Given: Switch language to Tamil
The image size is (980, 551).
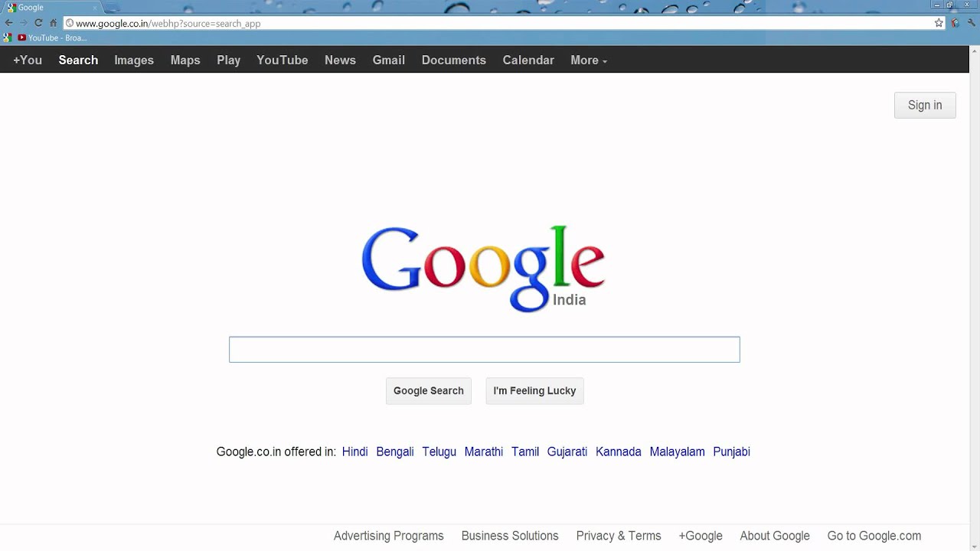Looking at the screenshot, I should click(525, 452).
